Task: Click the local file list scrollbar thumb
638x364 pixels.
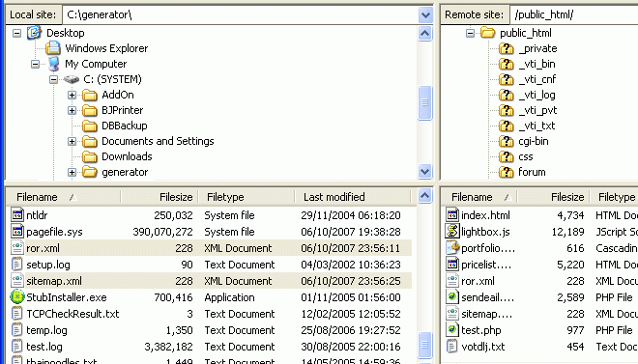Action: (425, 346)
